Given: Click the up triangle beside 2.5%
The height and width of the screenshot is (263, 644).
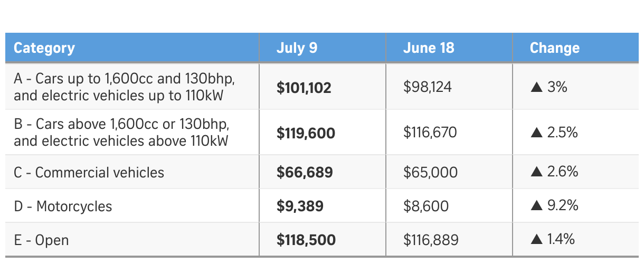Looking at the screenshot, I should [x=537, y=133].
